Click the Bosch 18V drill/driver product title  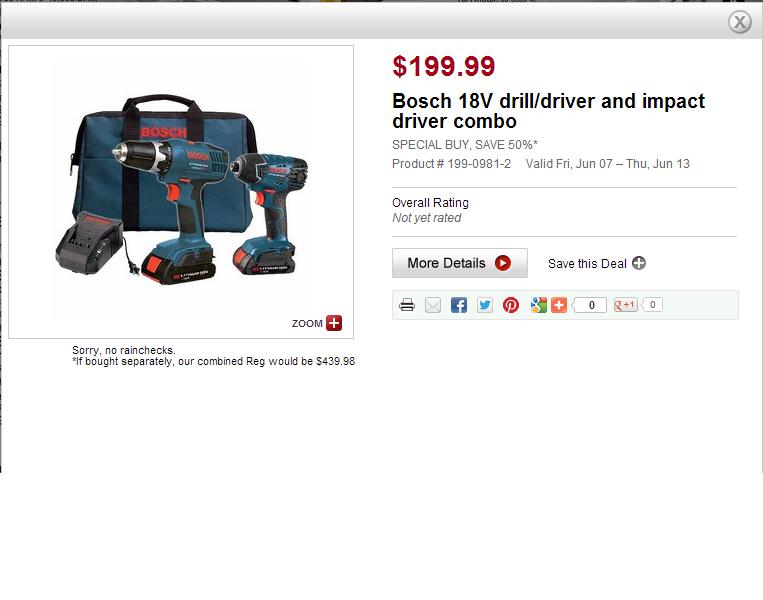coord(548,111)
